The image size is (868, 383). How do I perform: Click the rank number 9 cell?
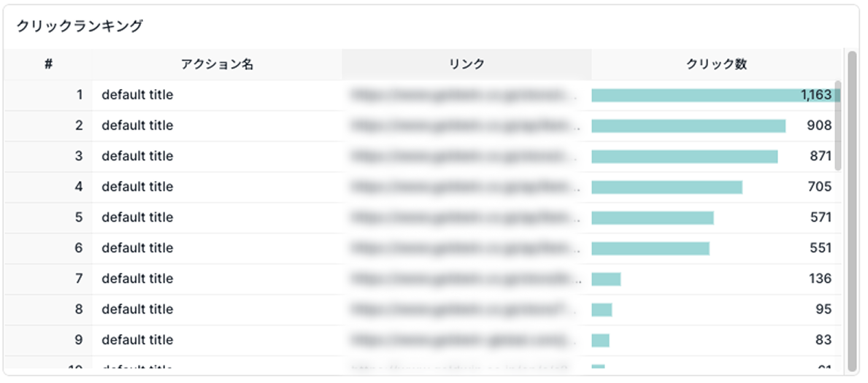pyautogui.click(x=49, y=340)
